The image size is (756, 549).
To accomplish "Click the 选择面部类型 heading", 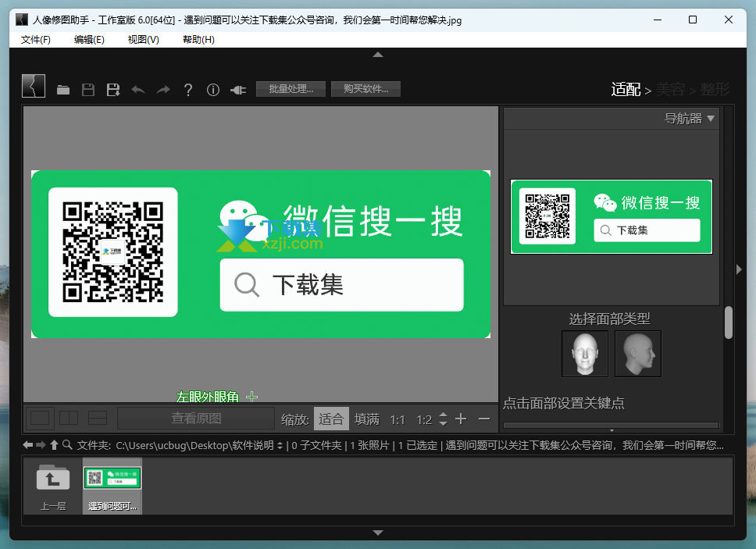I will pyautogui.click(x=609, y=319).
